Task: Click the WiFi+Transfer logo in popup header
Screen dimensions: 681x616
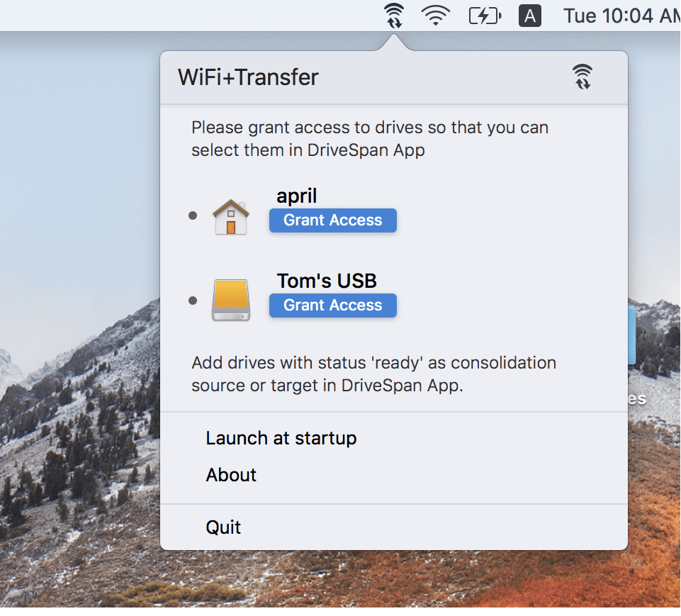Action: coord(582,77)
